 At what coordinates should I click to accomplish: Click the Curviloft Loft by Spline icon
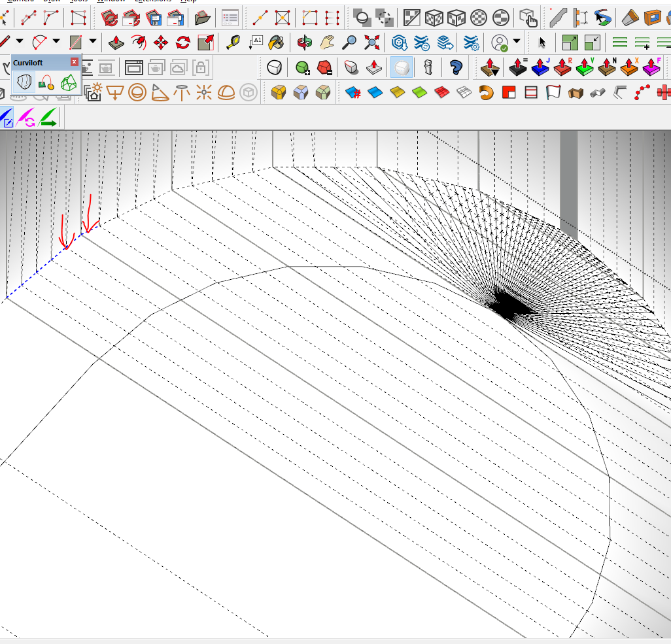[x=24, y=82]
